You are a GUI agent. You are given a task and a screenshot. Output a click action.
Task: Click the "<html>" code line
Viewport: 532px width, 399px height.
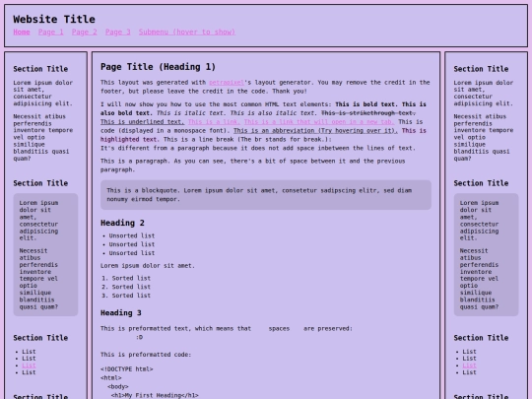pyautogui.click(x=111, y=377)
